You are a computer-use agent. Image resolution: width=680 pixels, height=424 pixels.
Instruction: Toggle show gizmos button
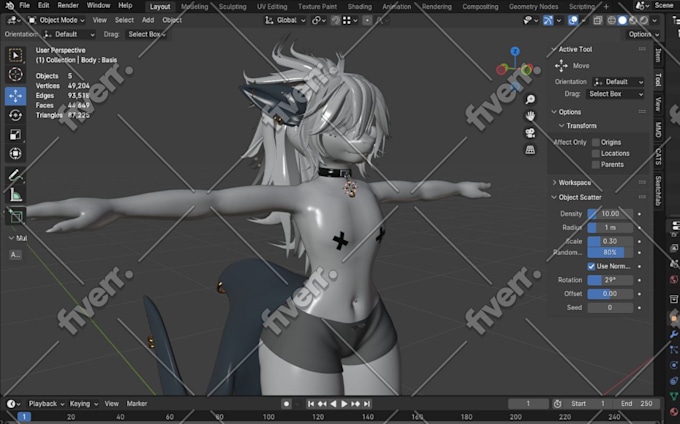(x=548, y=20)
